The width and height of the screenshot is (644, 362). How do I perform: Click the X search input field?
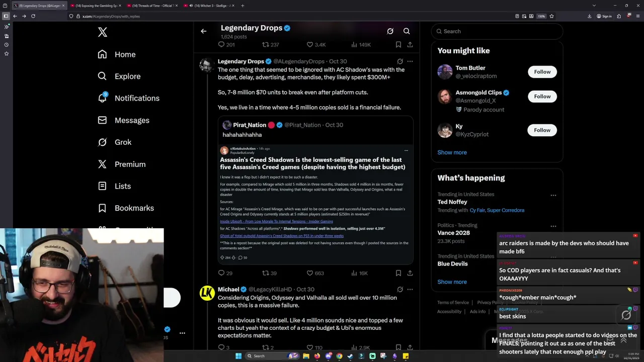497,31
